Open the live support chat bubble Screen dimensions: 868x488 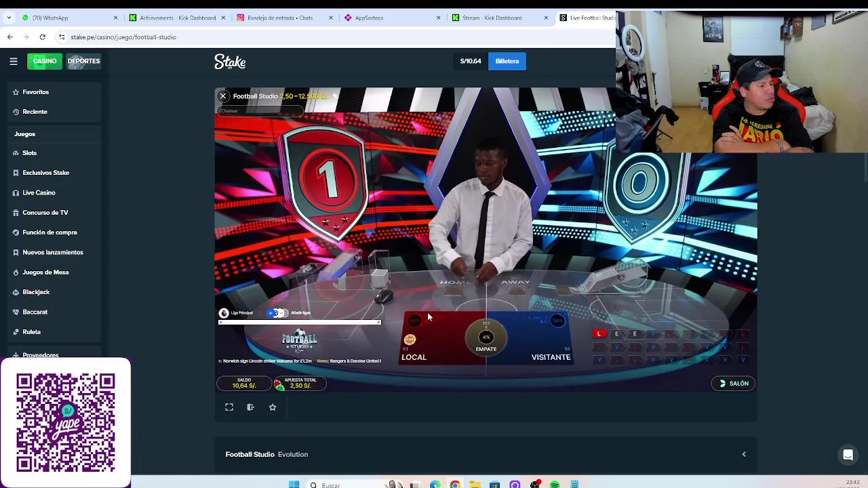[x=848, y=455]
